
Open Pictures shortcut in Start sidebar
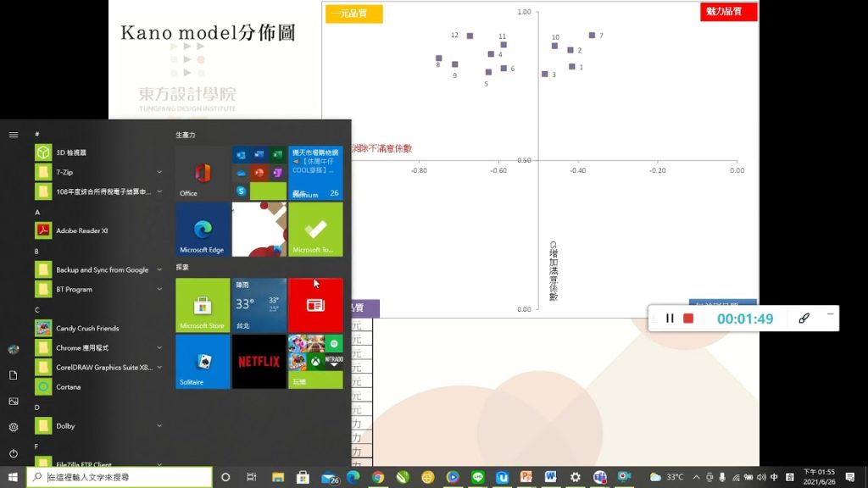[x=14, y=401]
